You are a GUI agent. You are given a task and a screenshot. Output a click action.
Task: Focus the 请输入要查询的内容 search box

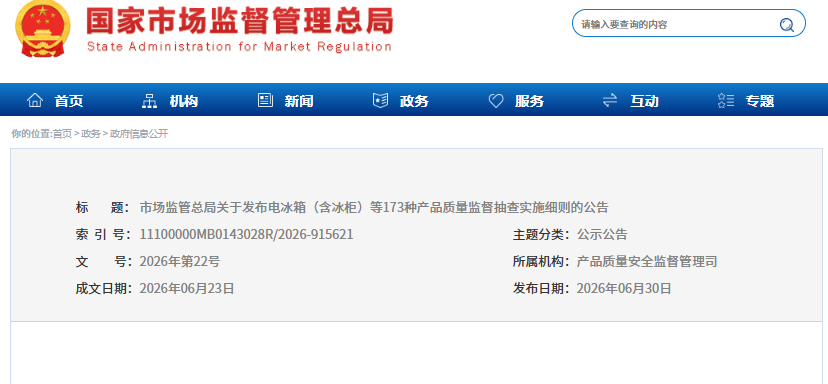[x=676, y=24]
